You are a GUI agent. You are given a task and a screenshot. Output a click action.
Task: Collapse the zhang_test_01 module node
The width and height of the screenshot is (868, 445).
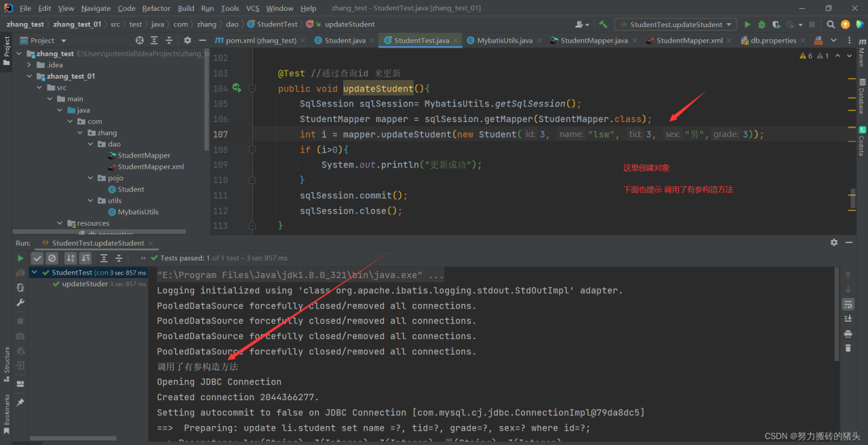[x=29, y=77]
